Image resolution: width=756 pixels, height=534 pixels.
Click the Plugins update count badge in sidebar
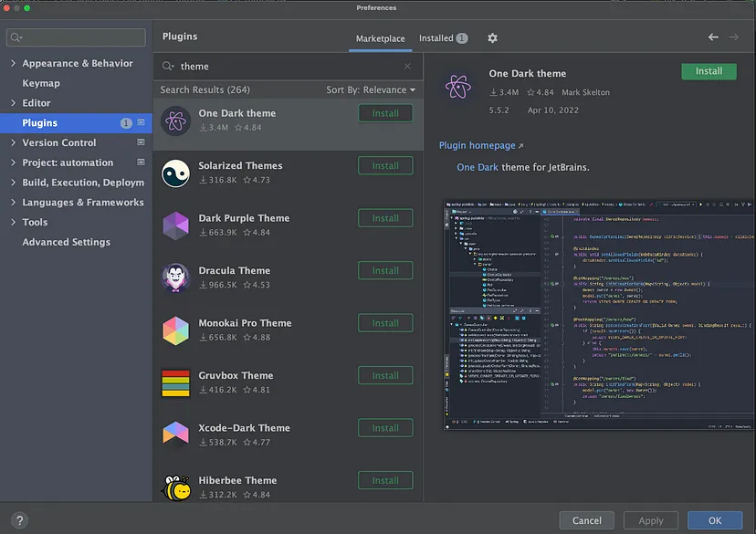pos(126,123)
